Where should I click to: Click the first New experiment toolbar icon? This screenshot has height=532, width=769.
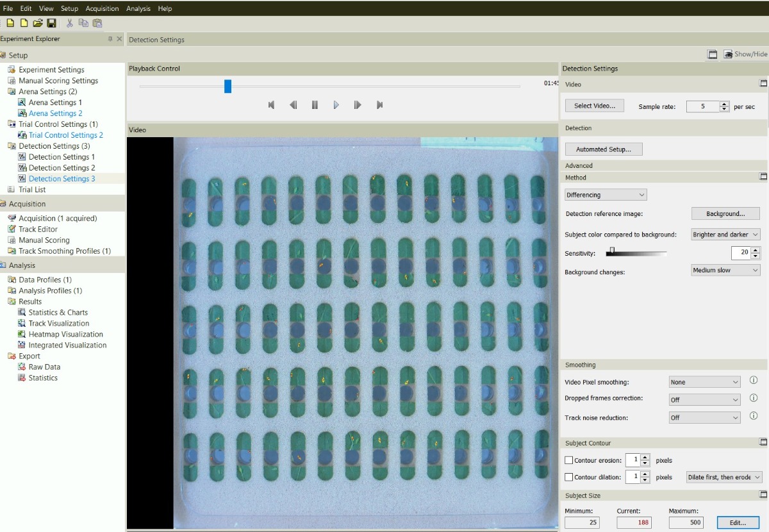pyautogui.click(x=10, y=23)
